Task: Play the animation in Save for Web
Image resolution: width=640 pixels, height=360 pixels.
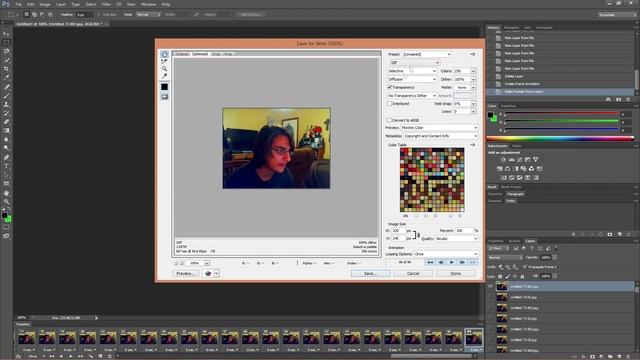Action: [451, 262]
